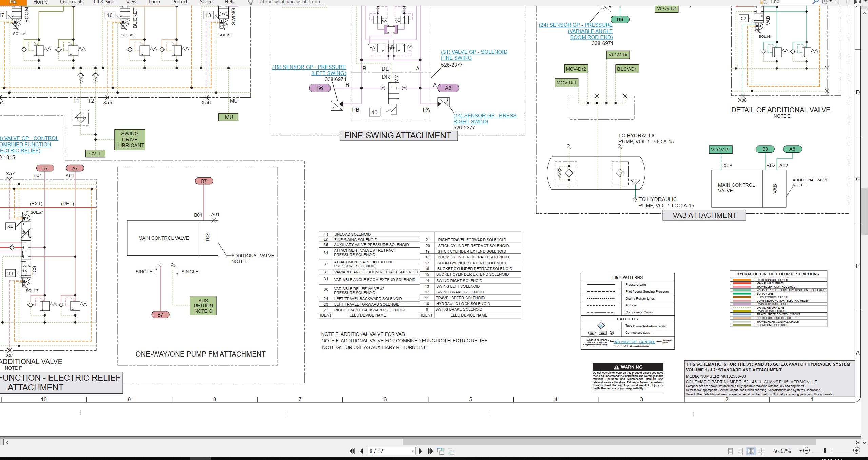Click the previous search result arrow
This screenshot has width=868, height=460.
[x=837, y=2]
